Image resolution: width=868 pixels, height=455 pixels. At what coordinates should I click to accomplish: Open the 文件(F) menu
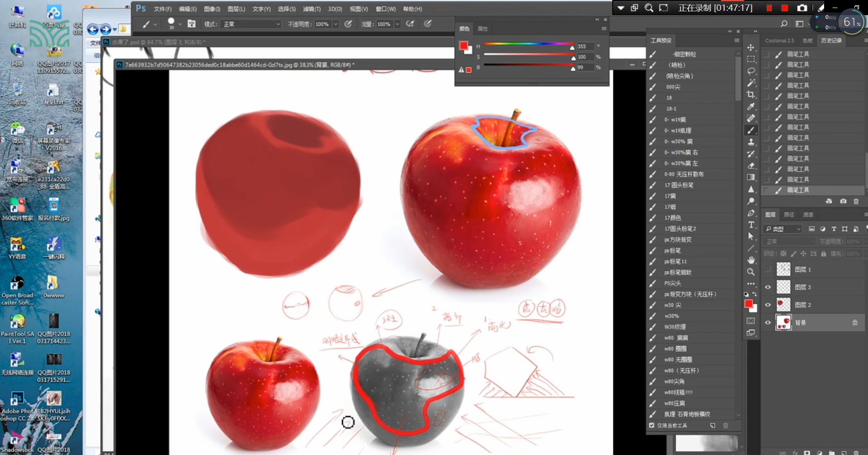coord(162,9)
